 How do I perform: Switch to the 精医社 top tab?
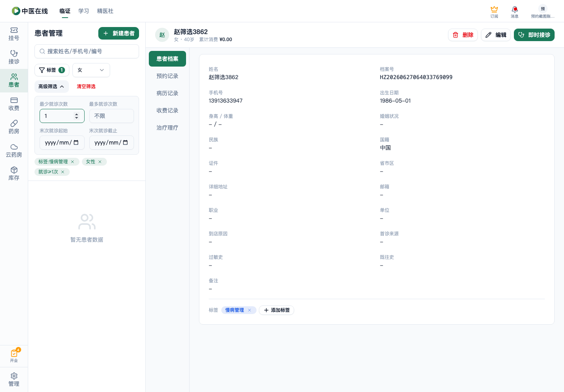click(105, 11)
